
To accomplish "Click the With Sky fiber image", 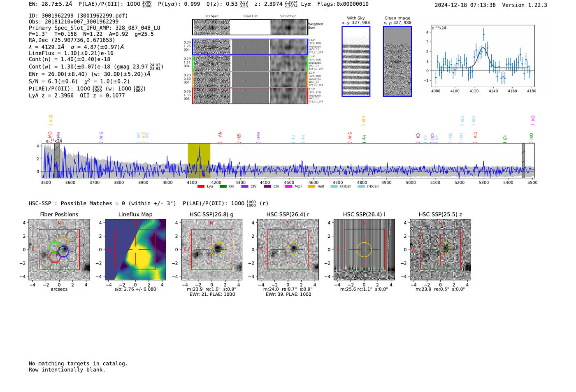I will (x=356, y=61).
